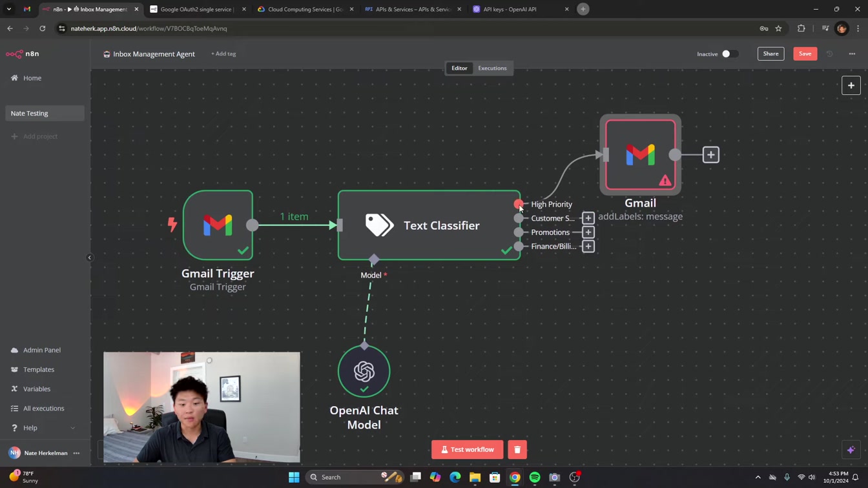This screenshot has height=488, width=868.
Task: Switch to the APIs & Services tab
Action: point(413,9)
